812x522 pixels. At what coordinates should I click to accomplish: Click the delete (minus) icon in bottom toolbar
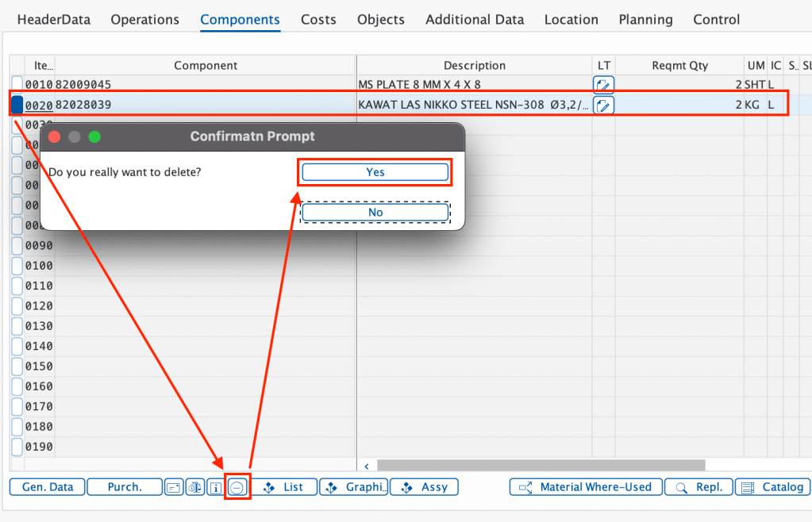point(237,487)
